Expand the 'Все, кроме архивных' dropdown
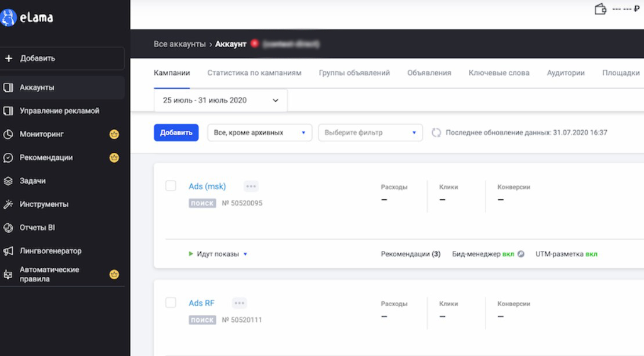 [x=259, y=133]
